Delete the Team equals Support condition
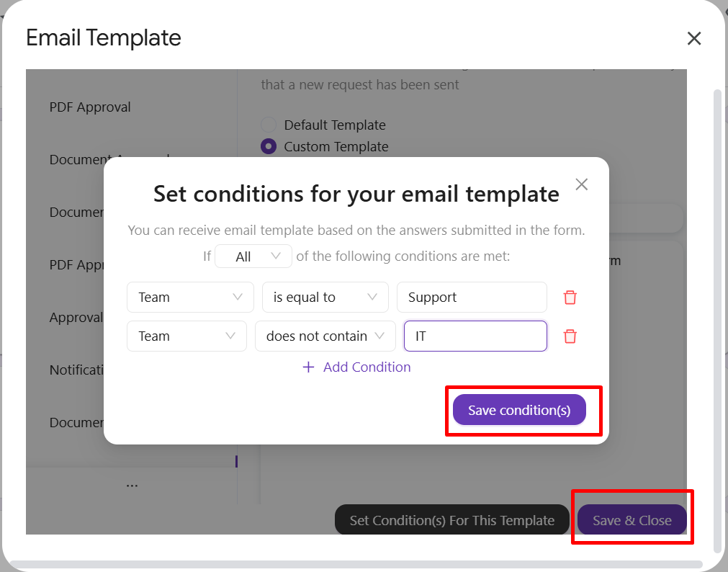This screenshot has height=572, width=728. [x=570, y=298]
